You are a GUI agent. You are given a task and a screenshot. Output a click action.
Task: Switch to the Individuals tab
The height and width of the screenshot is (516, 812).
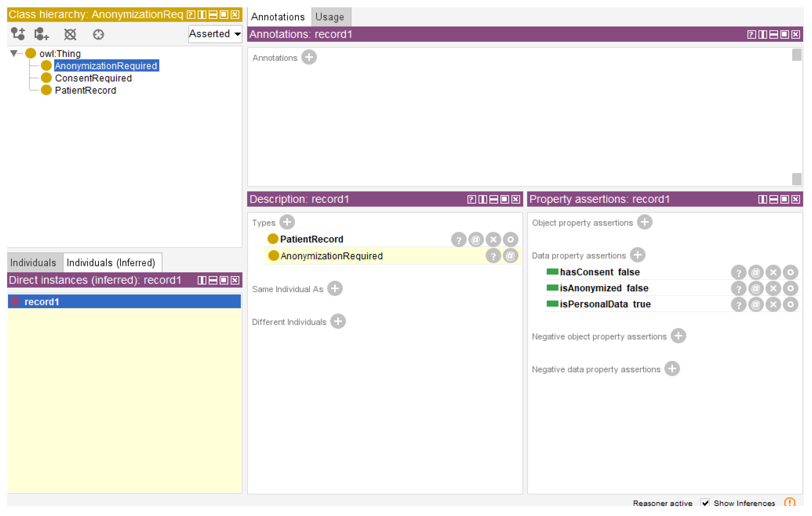point(33,262)
